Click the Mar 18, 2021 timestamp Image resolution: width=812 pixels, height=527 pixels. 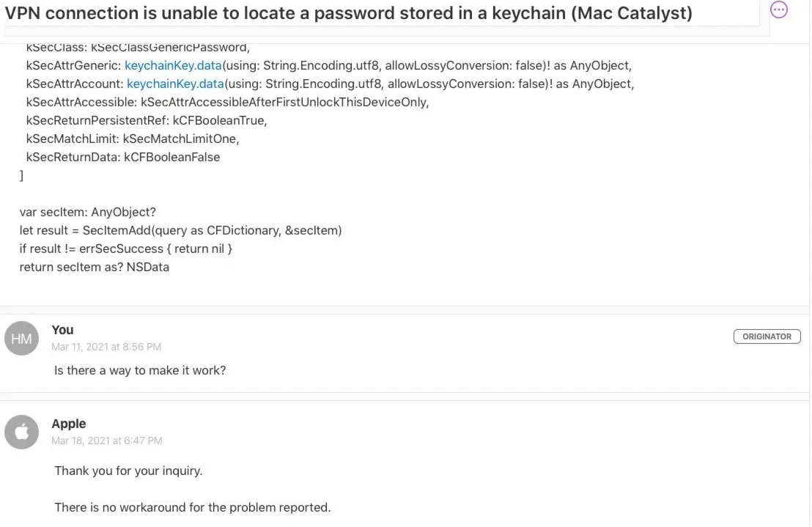point(107,441)
